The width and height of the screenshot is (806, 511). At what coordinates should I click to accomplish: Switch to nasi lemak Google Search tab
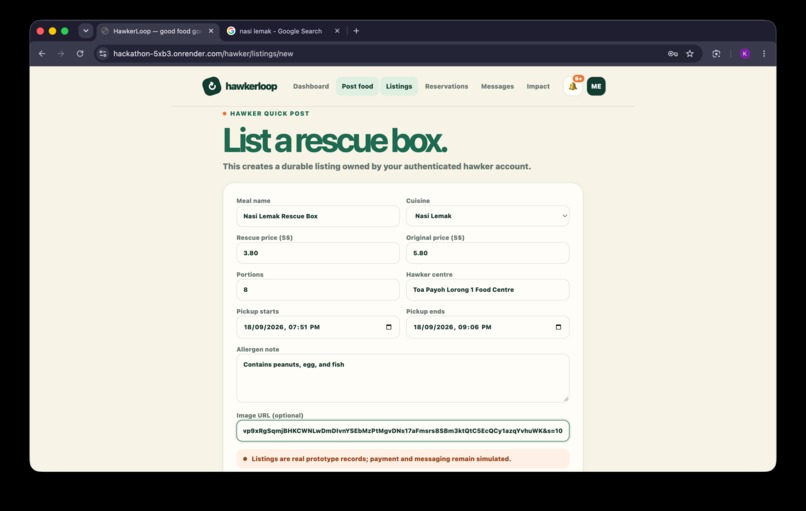pyautogui.click(x=283, y=31)
